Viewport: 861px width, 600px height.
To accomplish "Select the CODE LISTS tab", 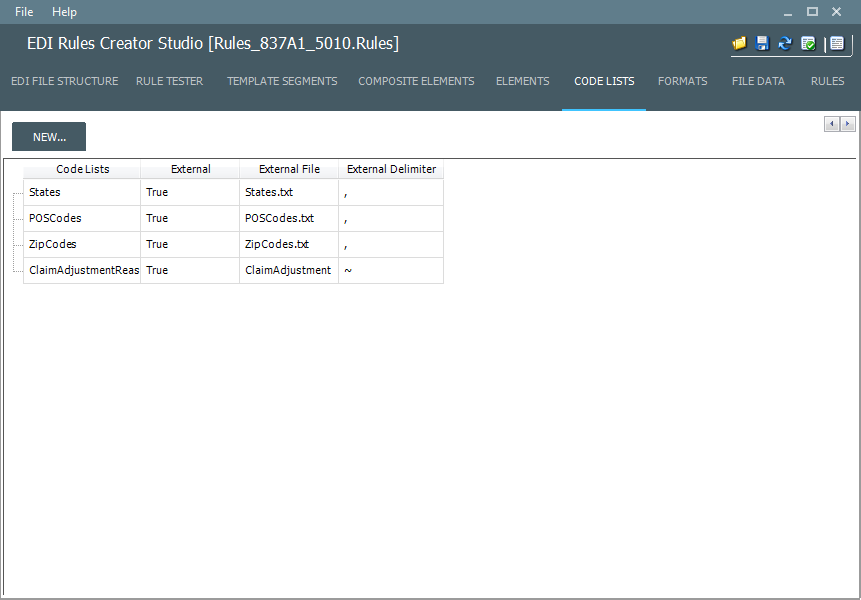I will 604,81.
